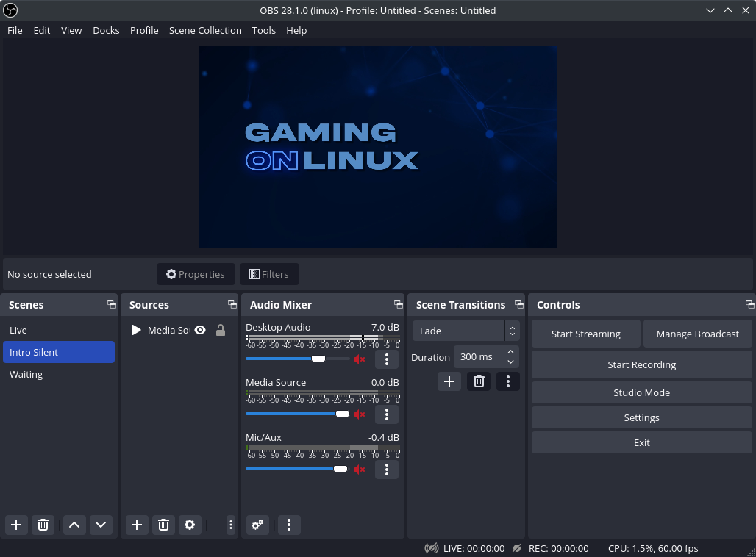756x557 pixels.
Task: Increase transition duration with up arrow
Action: [510, 352]
